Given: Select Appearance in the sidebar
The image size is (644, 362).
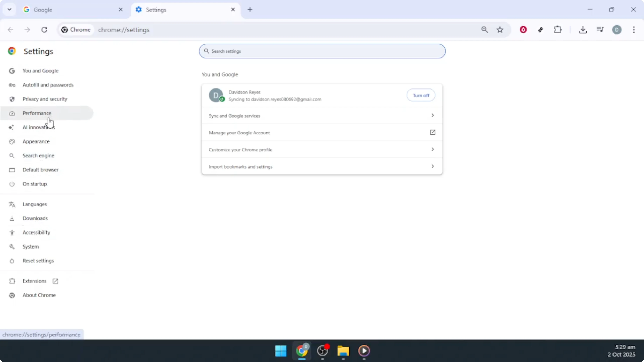Looking at the screenshot, I should [36, 141].
